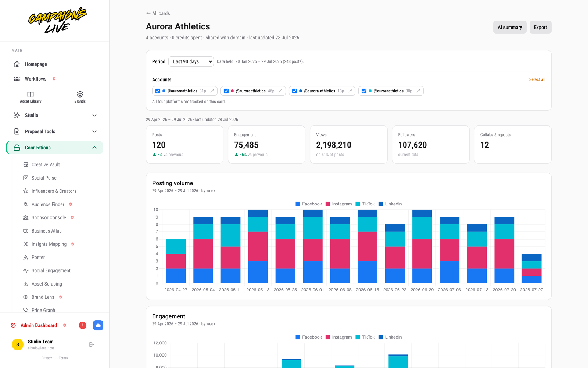Click the 2026-07-27 bar in Posting volume
The image size is (588, 368).
[x=531, y=268]
